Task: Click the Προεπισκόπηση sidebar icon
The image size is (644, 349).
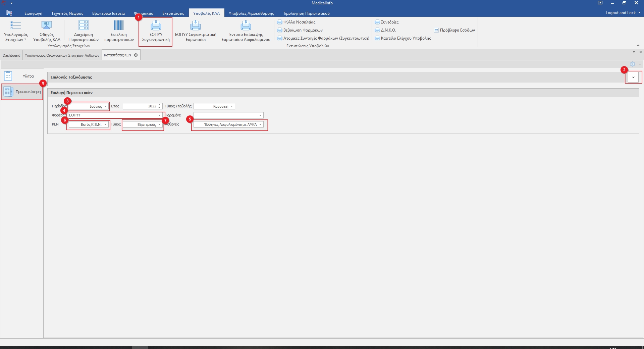Action: [8, 92]
